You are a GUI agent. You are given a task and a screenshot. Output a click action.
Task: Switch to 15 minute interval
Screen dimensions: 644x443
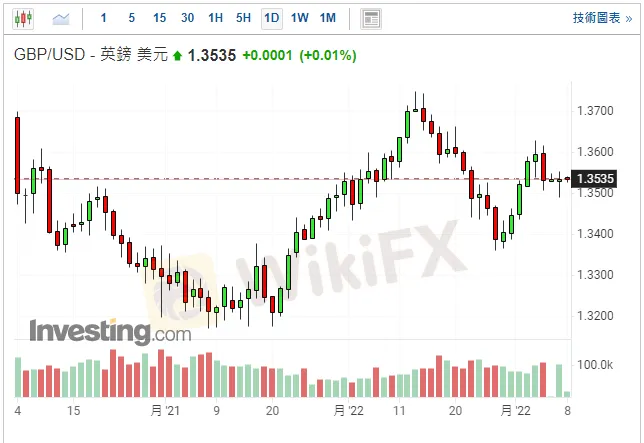159,18
